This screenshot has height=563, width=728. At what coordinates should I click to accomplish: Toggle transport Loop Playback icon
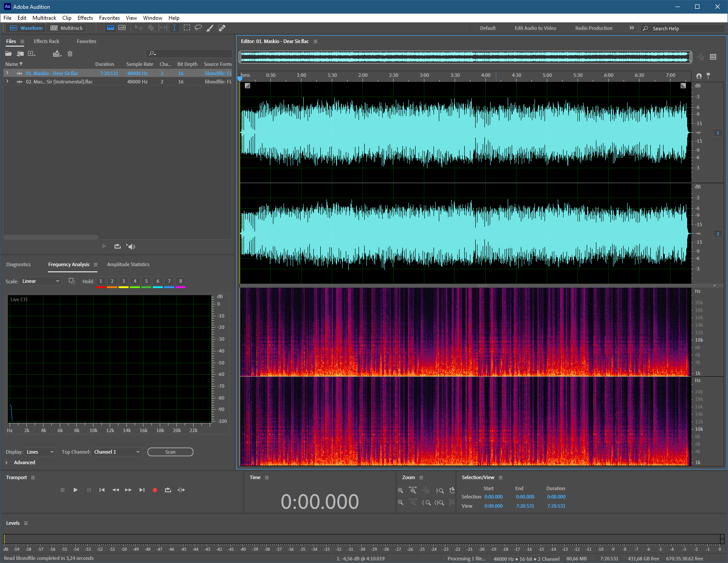click(168, 490)
